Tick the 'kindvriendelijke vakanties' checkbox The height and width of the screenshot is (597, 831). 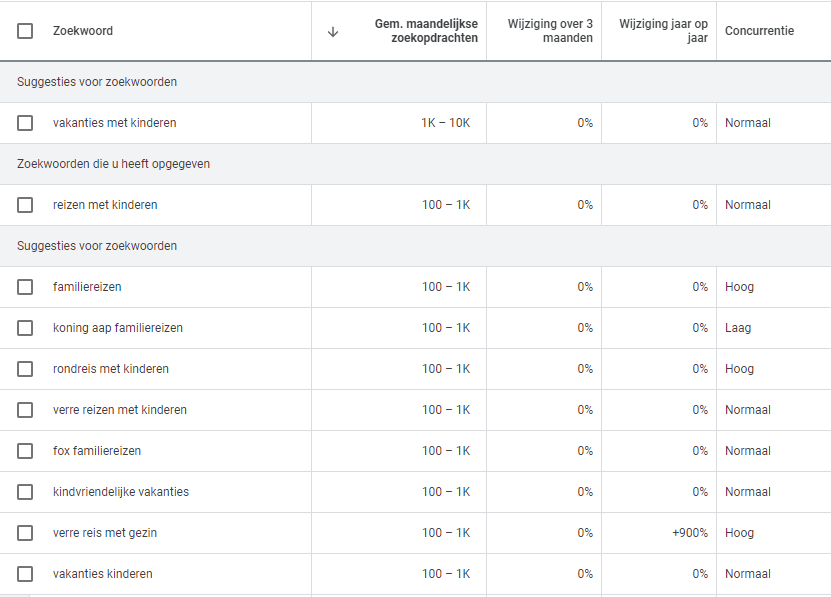25,492
